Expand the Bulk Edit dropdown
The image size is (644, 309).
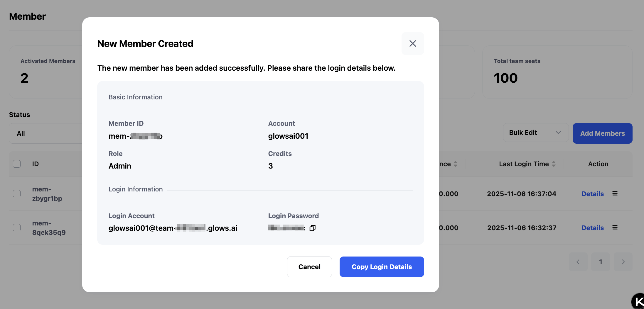click(x=535, y=133)
